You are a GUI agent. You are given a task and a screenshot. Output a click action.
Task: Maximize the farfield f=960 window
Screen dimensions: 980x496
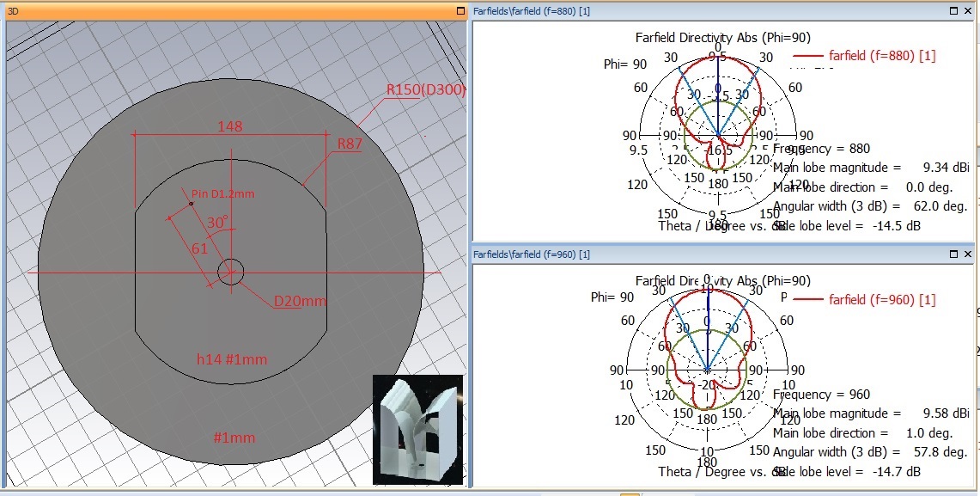[x=955, y=254]
